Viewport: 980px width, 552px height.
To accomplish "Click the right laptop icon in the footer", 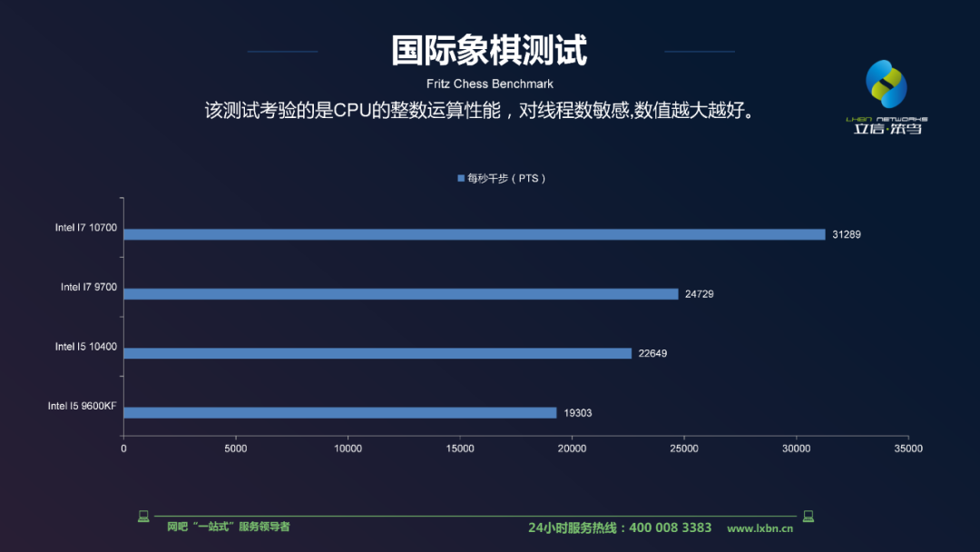I will [x=808, y=517].
